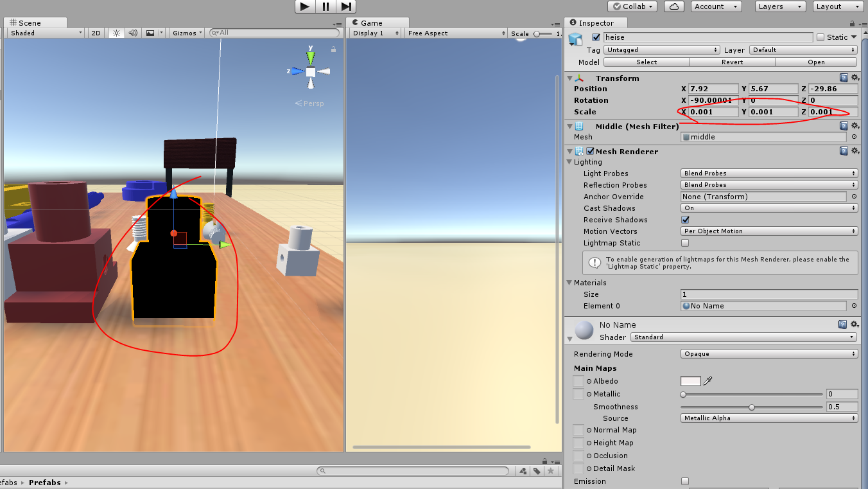Toggle scene effects image icon
Viewport: 868px width, 489px height.
150,33
